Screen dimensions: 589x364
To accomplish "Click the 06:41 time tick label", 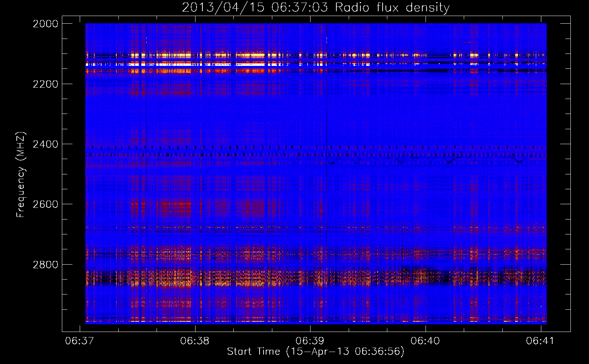I will [540, 341].
